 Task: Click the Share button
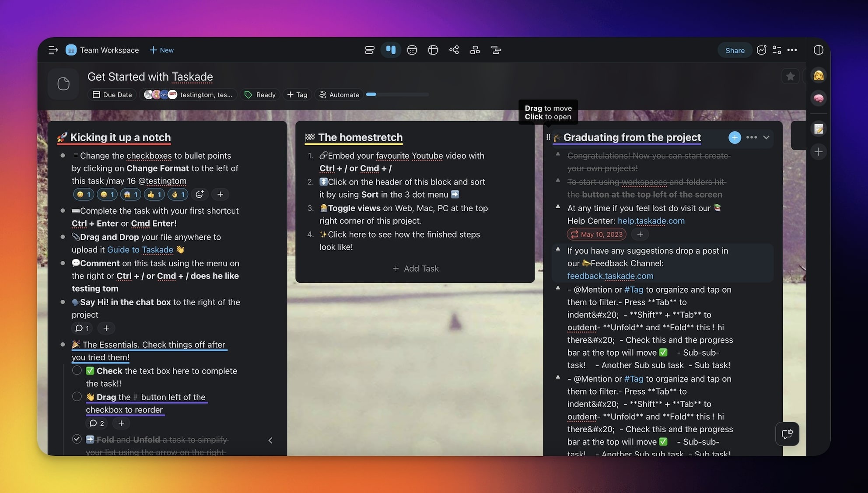pos(735,50)
